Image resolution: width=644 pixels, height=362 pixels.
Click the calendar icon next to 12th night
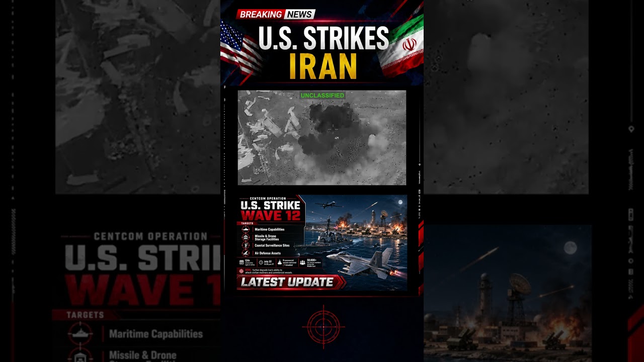coord(242,262)
